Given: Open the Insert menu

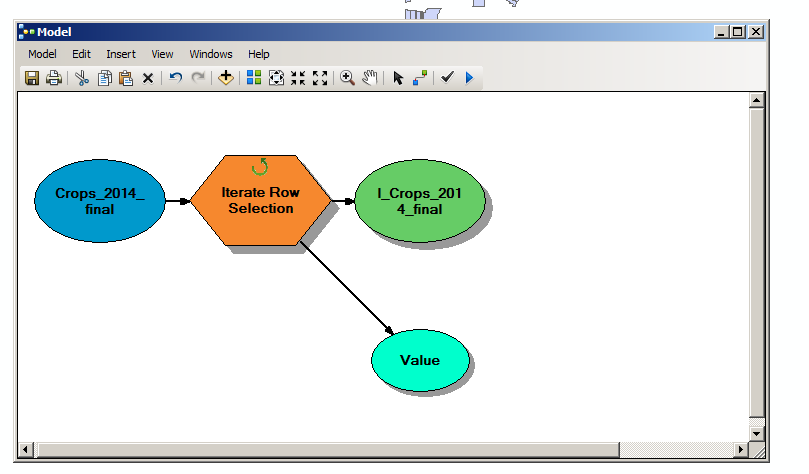Looking at the screenshot, I should click(x=121, y=54).
